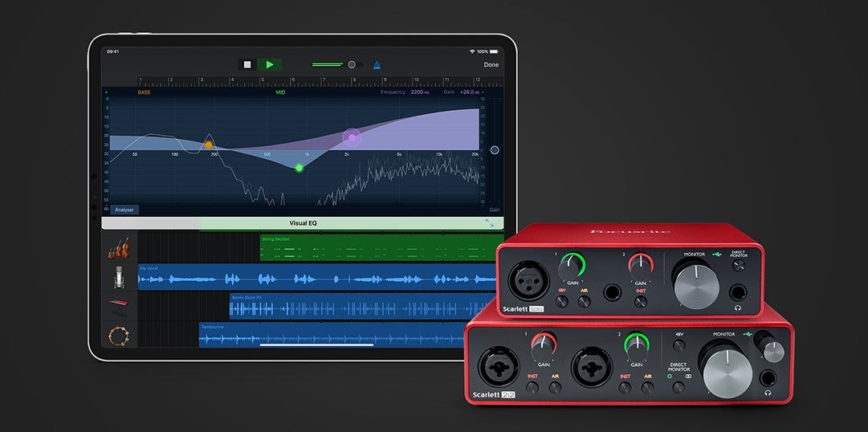Select the My Vocal audio region
The width and height of the screenshot is (868, 432).
pos(317,279)
